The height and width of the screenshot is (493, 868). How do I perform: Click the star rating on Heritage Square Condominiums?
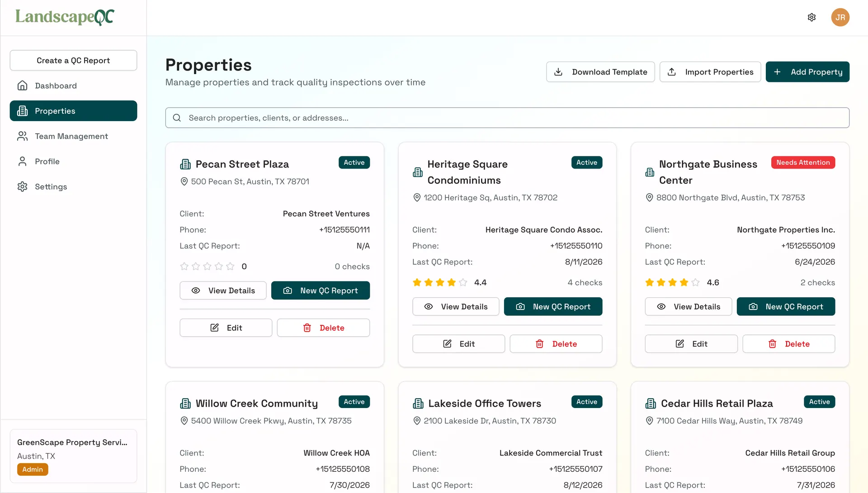[x=440, y=283]
